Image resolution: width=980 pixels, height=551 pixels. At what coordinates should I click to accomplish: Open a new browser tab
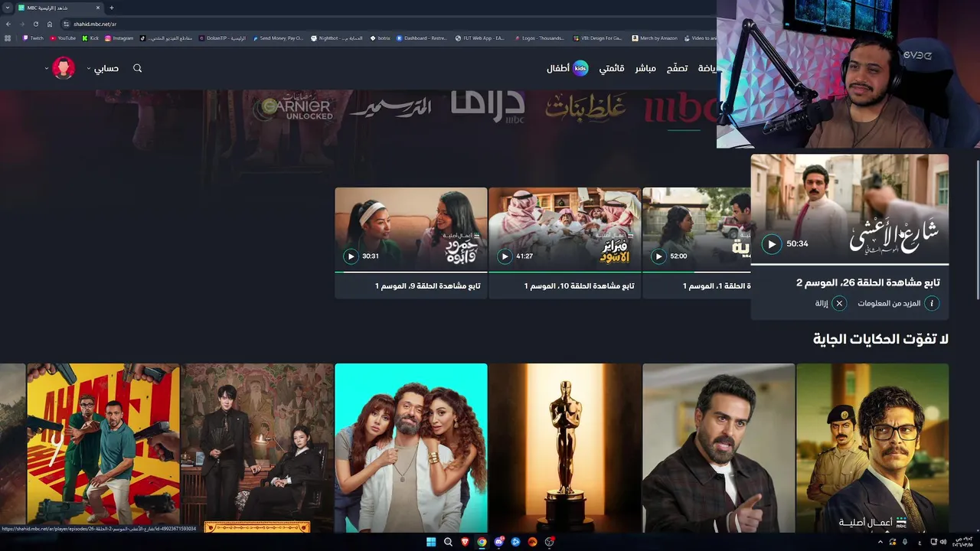112,8
